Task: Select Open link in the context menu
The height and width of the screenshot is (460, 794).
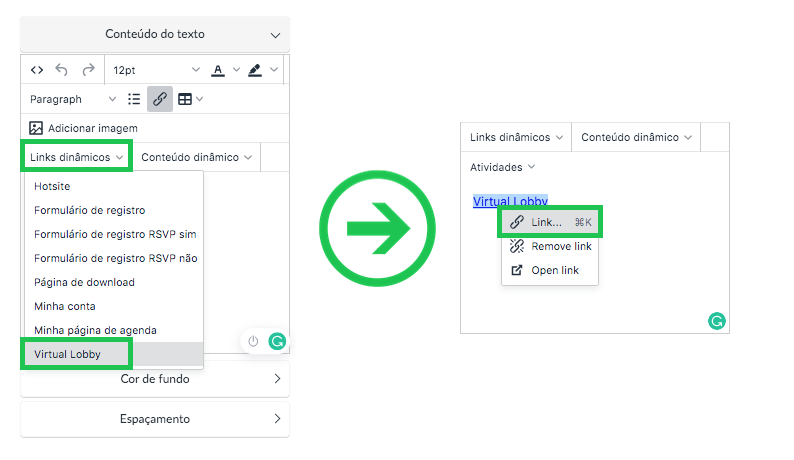Action: click(550, 271)
